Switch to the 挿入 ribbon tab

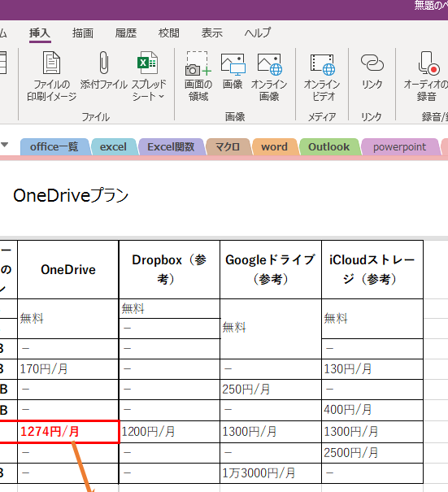pos(40,33)
